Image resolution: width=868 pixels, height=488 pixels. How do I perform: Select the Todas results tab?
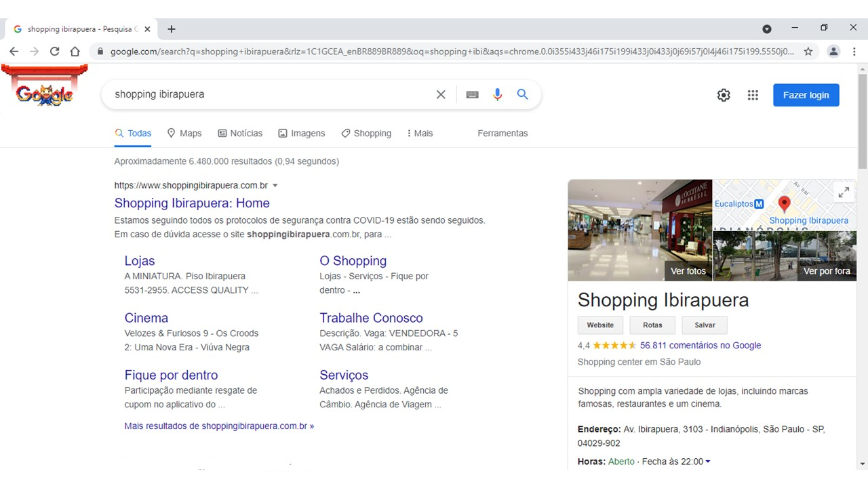pos(133,134)
